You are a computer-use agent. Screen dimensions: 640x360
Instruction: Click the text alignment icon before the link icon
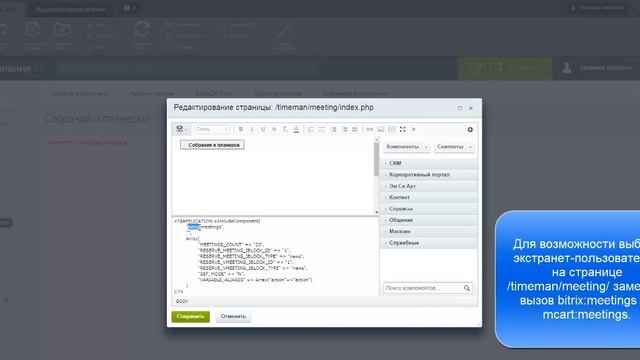tap(355, 129)
